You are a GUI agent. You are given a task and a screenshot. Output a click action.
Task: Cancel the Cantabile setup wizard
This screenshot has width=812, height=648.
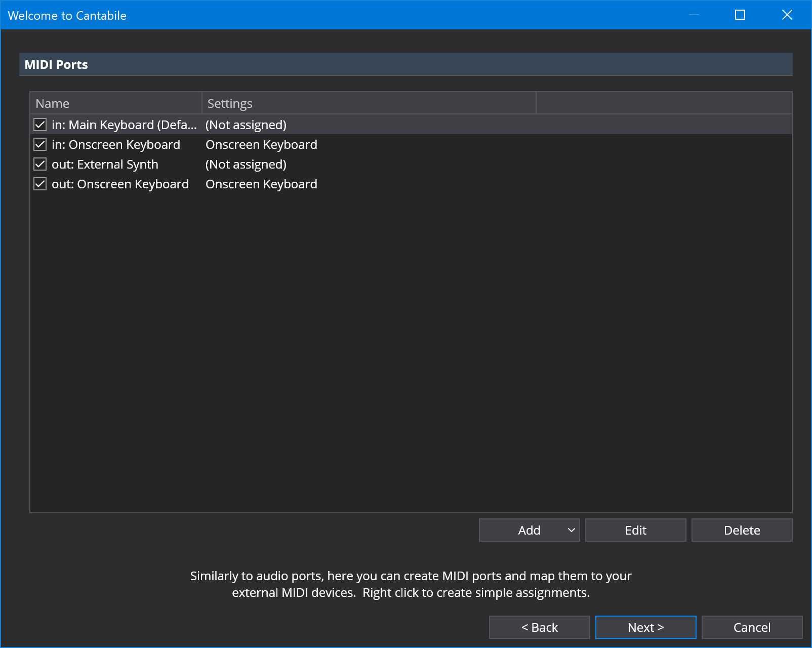click(x=752, y=627)
